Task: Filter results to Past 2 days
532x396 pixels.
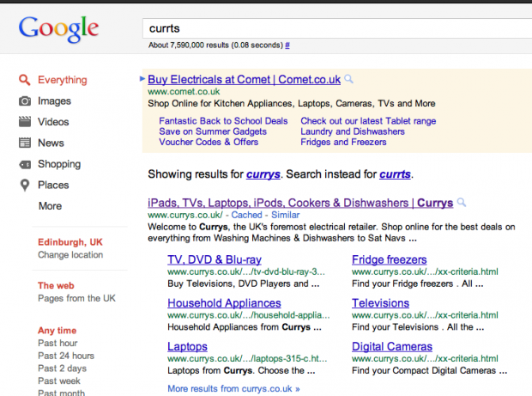Action: (x=62, y=369)
